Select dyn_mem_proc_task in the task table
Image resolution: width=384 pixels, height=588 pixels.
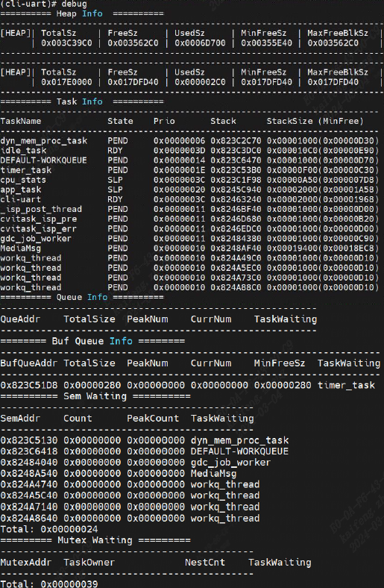43,141
